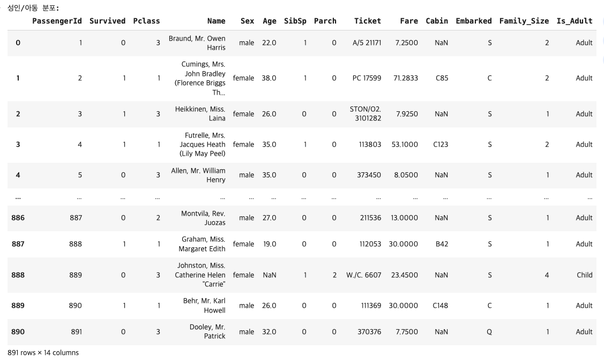Image resolution: width=604 pixels, height=364 pixels.
Task: Click the Ticket column header
Action: (368, 21)
